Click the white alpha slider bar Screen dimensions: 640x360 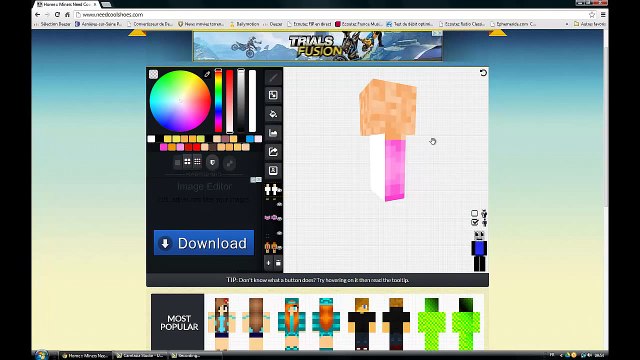pyautogui.click(x=253, y=100)
